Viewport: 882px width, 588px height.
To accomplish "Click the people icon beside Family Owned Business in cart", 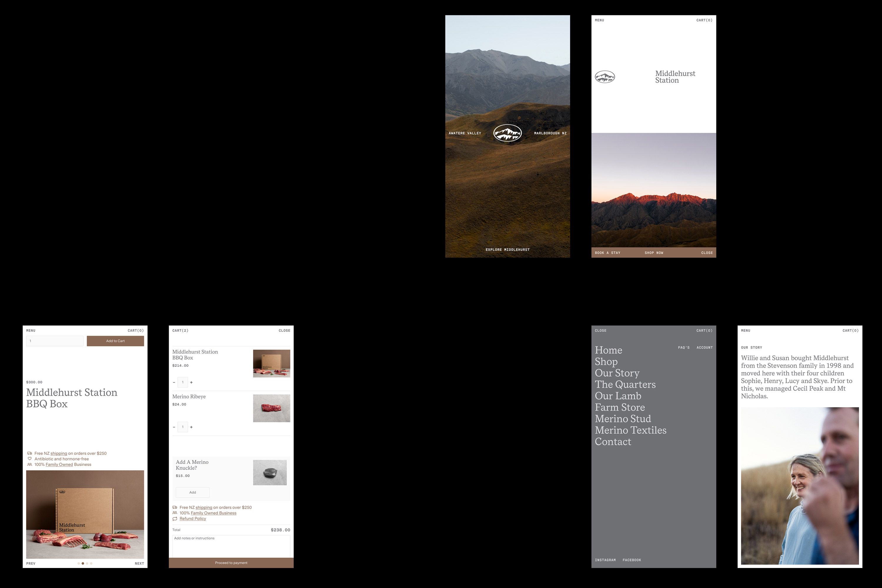I will (175, 513).
